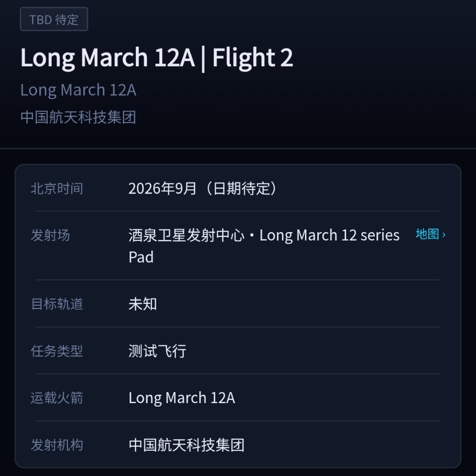This screenshot has width=476, height=476.
Task: Select the Long March 12A | Flight 2 heading
Action: point(157,58)
